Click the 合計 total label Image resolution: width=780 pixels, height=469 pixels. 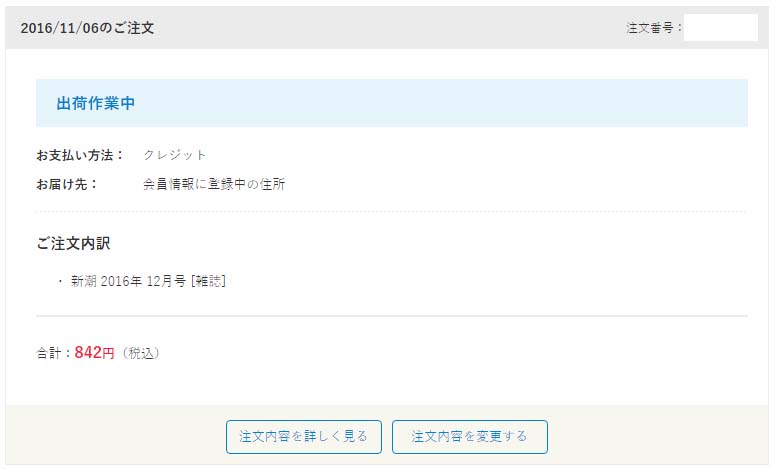pos(52,353)
